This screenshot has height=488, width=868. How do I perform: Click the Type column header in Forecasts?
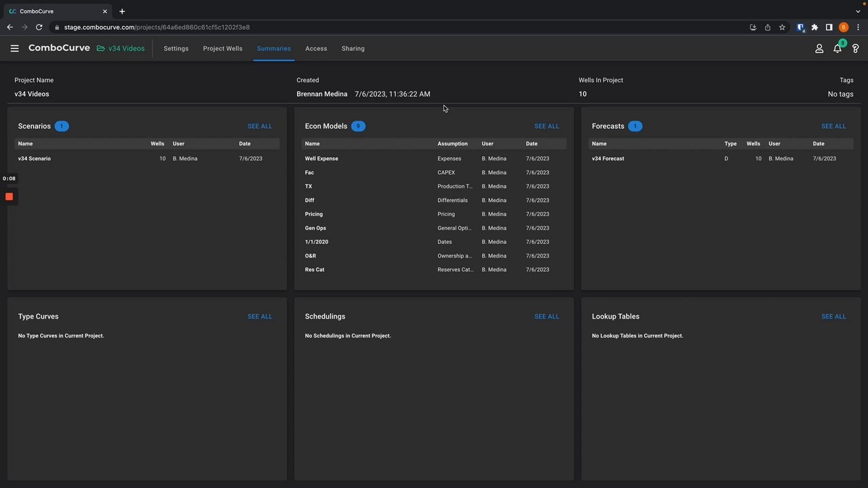730,144
